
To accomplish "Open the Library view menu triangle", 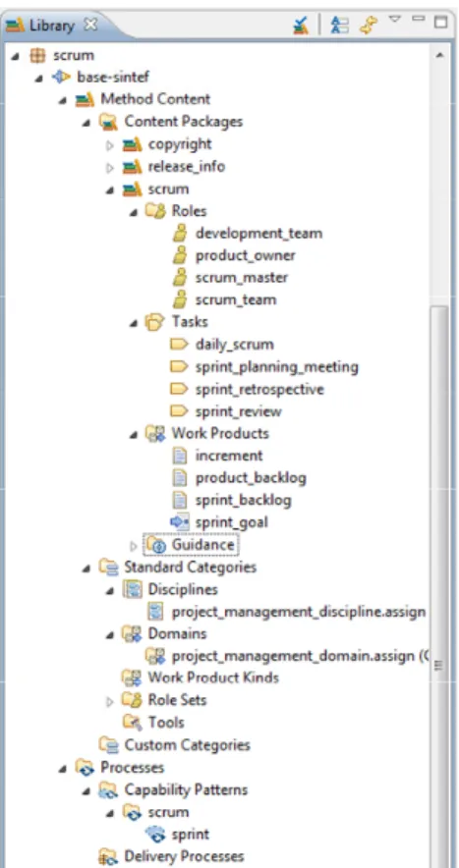I will (395, 19).
